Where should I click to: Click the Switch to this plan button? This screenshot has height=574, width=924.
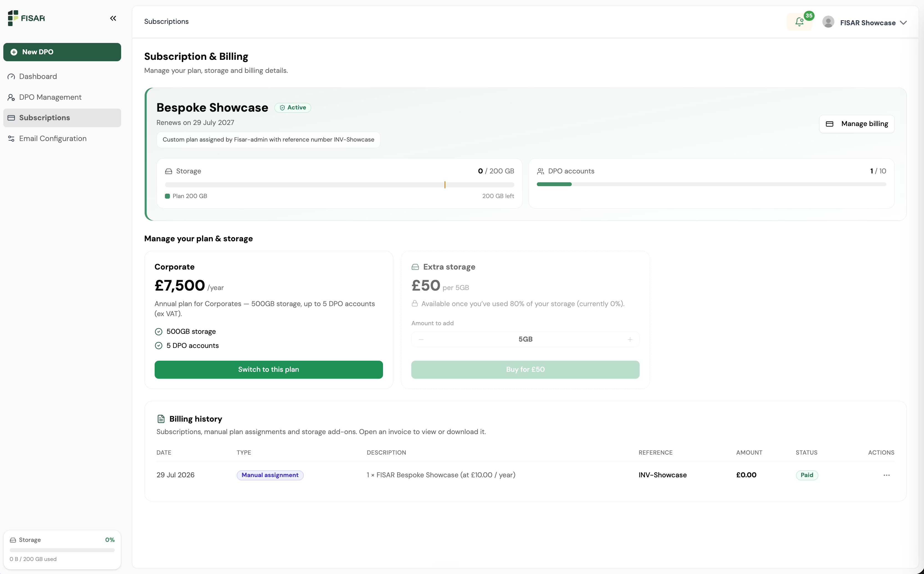pos(269,369)
